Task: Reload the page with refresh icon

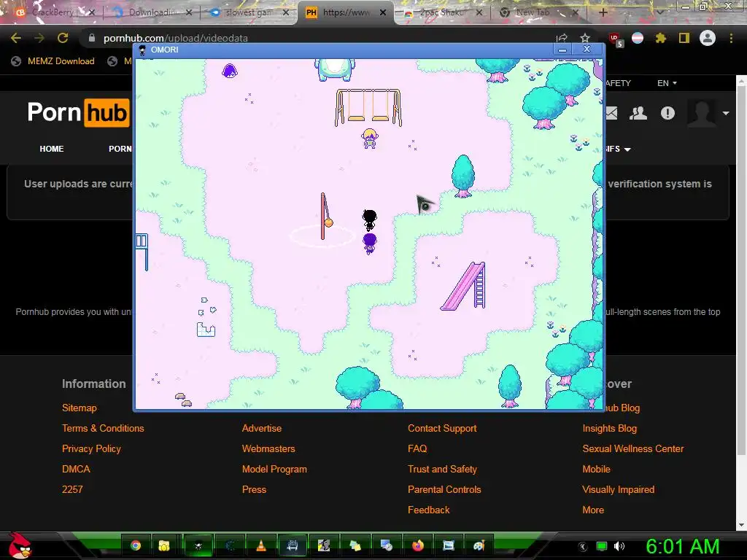Action: tap(63, 38)
